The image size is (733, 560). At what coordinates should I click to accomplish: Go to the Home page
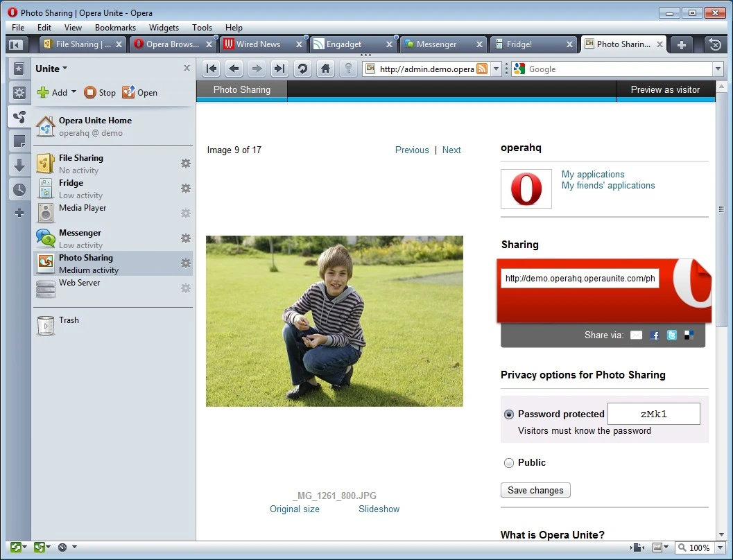click(x=325, y=69)
